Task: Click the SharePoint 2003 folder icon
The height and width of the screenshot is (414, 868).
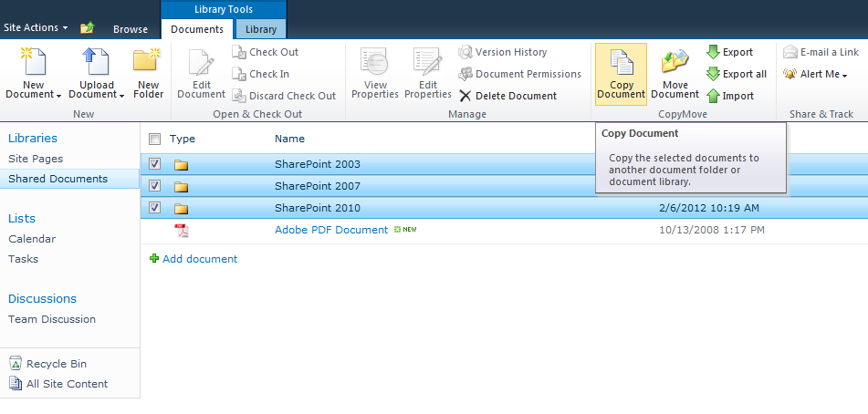Action: pyautogui.click(x=182, y=165)
